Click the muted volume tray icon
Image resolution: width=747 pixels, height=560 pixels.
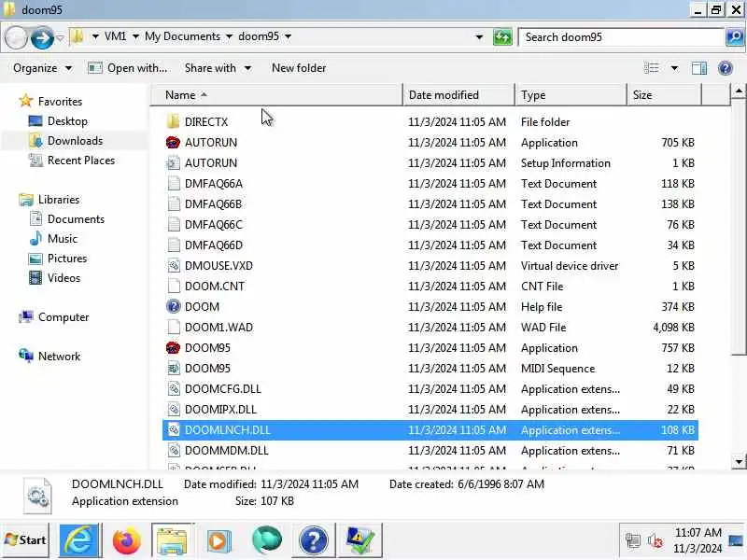(x=655, y=541)
